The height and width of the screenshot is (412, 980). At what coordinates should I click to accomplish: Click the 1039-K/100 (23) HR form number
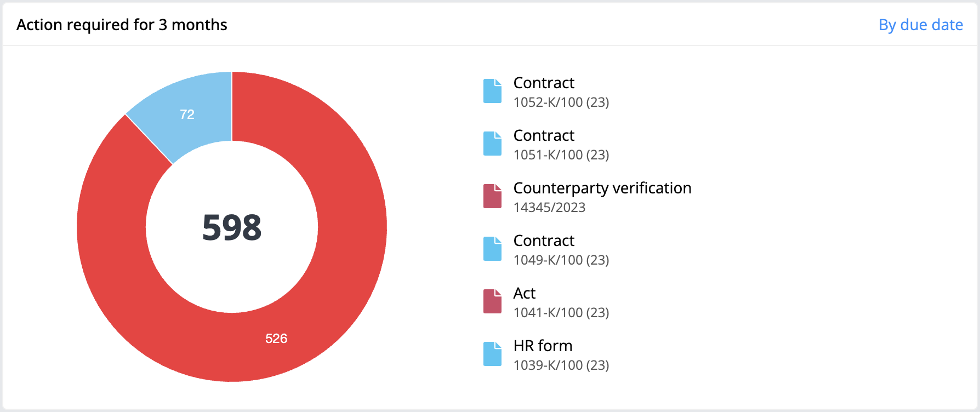click(561, 365)
